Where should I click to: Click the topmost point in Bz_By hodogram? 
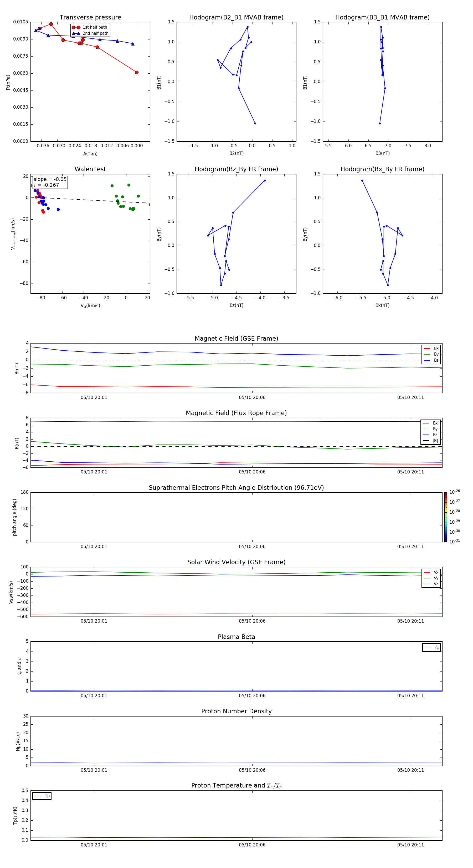(265, 181)
